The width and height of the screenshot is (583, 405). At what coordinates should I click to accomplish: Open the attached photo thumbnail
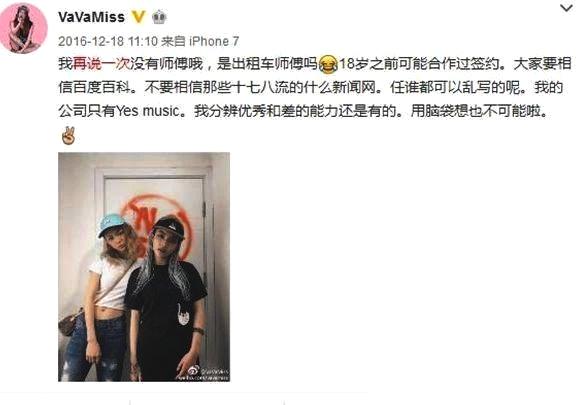tap(144, 267)
